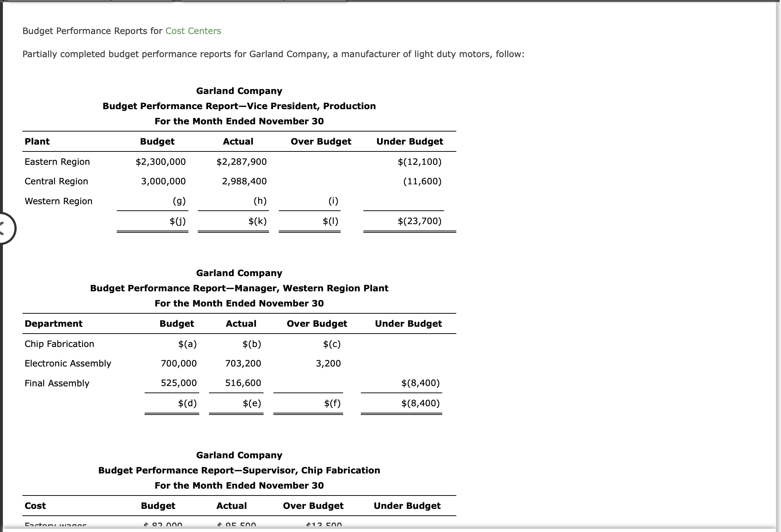Image resolution: width=781 pixels, height=532 pixels.
Task: Click input field (g) for Western Region budget
Action: coord(180,201)
